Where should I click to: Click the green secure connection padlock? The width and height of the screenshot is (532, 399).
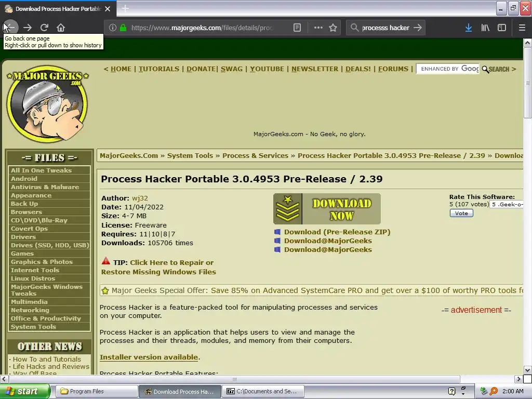(123, 28)
